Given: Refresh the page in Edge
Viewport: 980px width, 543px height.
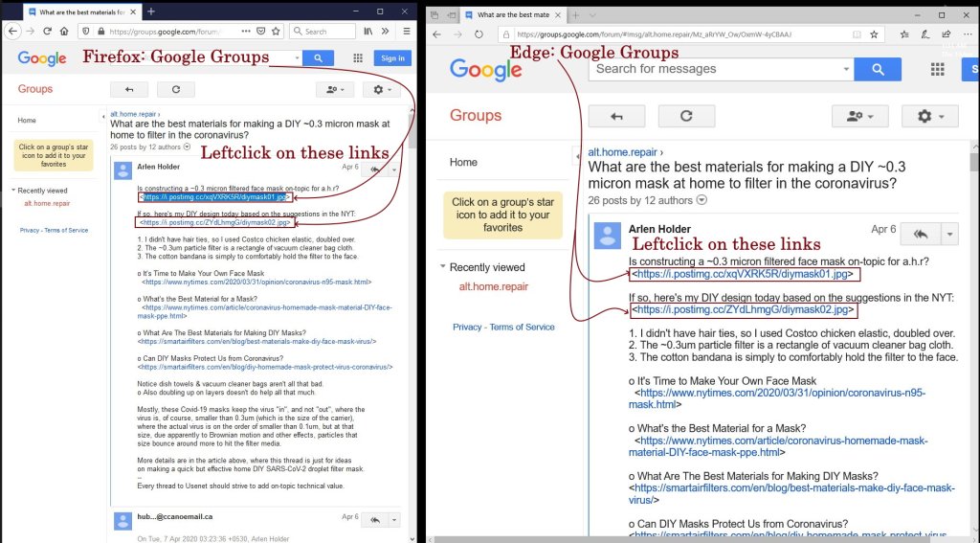Looking at the screenshot, I should (x=479, y=34).
